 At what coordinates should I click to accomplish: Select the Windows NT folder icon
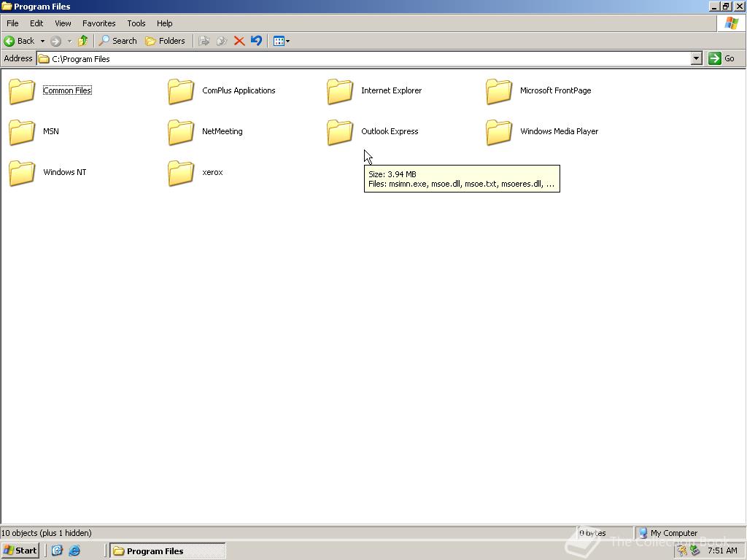pyautogui.click(x=22, y=172)
